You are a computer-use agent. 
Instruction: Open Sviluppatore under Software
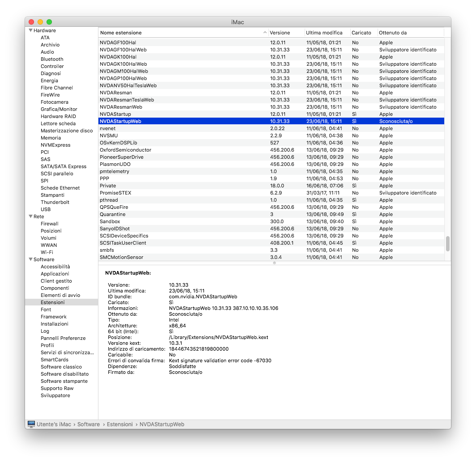pos(55,395)
